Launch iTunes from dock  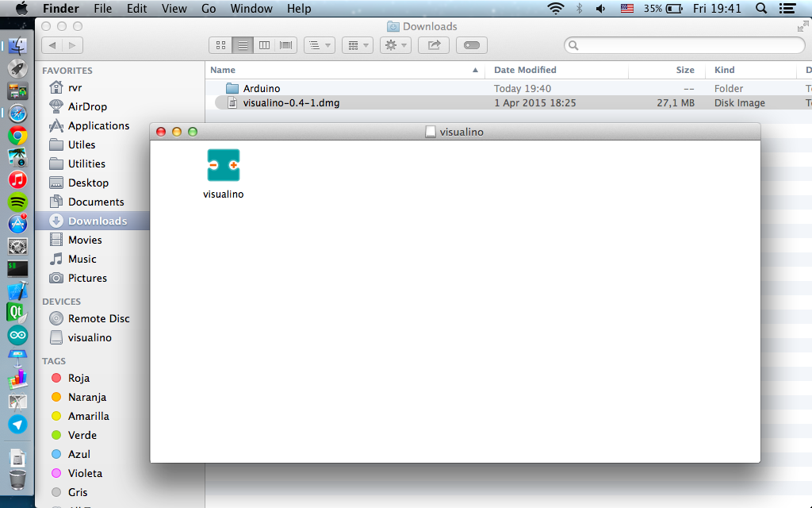click(x=17, y=180)
